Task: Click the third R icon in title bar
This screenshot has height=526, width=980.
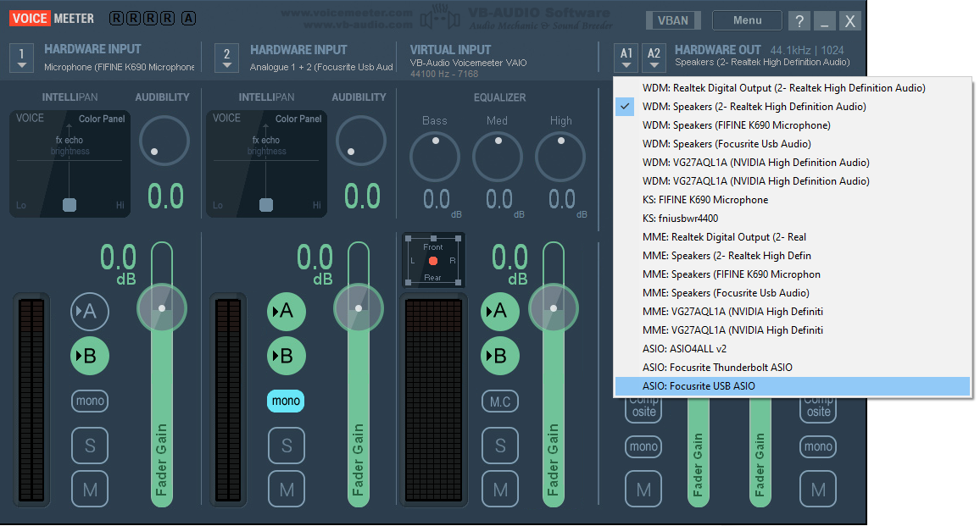Action: (150, 18)
